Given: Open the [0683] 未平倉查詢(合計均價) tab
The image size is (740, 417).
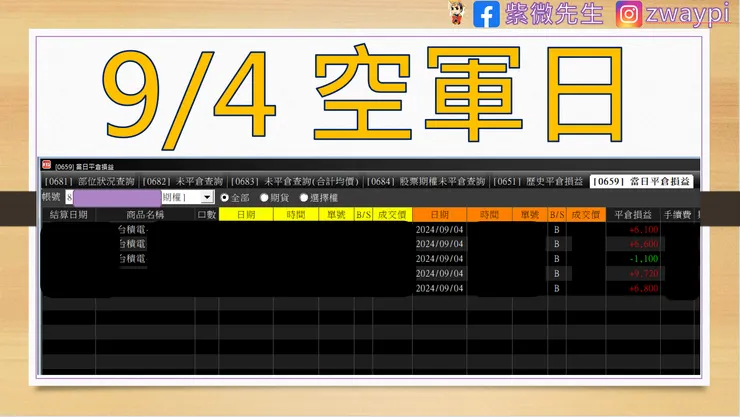Looking at the screenshot, I should [295, 182].
